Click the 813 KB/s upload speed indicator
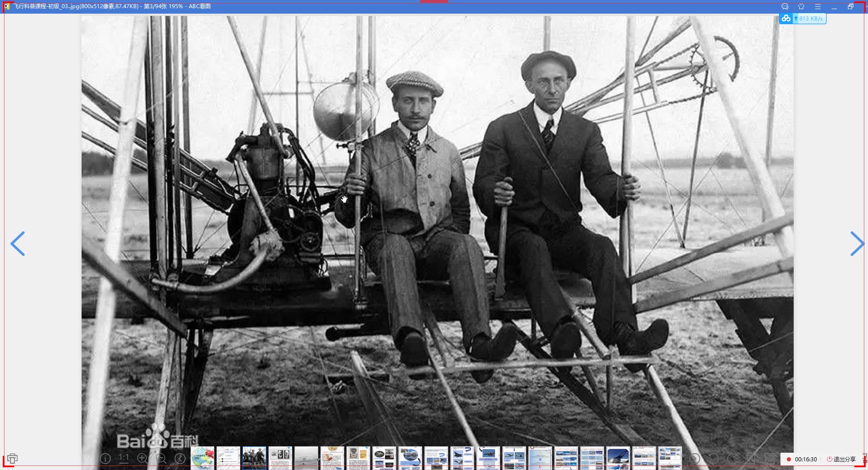The height and width of the screenshot is (470, 868). 809,19
